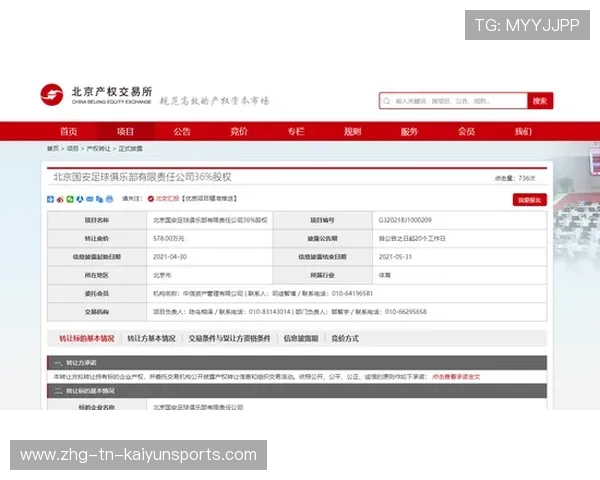Click the 二、转让标的基本情况 section header
This screenshot has height=480, width=600.
pyautogui.click(x=297, y=391)
